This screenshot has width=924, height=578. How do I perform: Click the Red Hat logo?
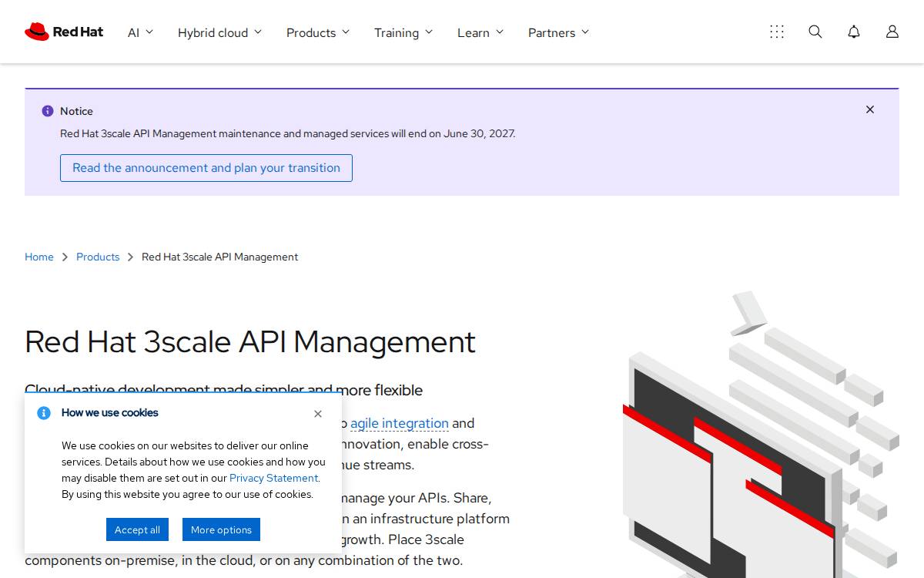point(64,32)
